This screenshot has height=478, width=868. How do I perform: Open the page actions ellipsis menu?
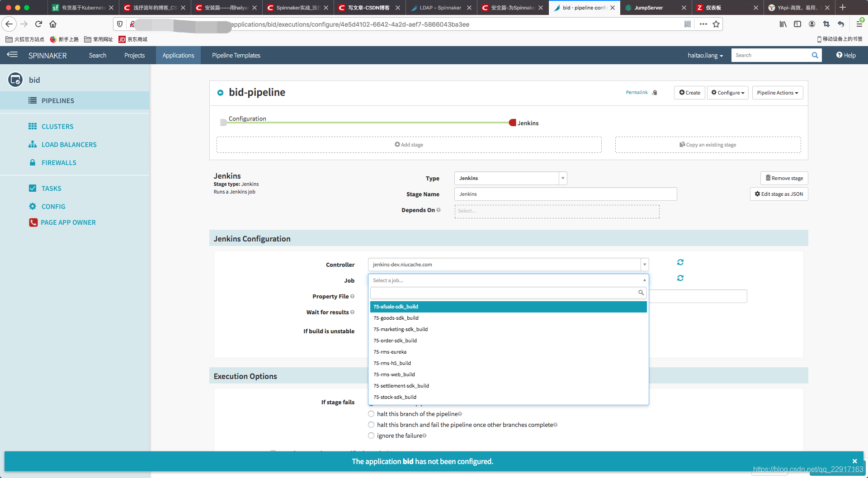703,24
